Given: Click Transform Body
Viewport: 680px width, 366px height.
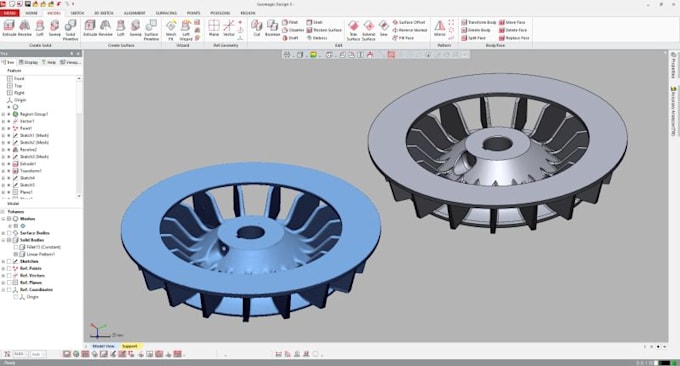Looking at the screenshot, I should point(479,22).
